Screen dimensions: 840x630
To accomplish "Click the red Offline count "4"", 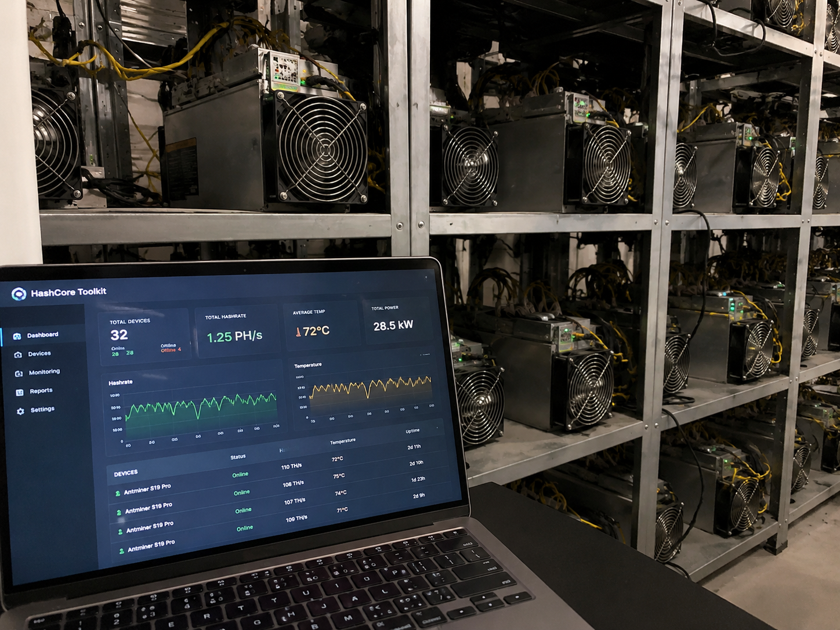I will [179, 350].
